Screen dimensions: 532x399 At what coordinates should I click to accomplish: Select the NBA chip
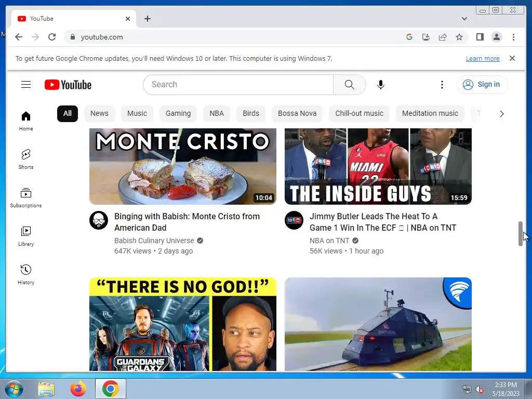(x=217, y=113)
